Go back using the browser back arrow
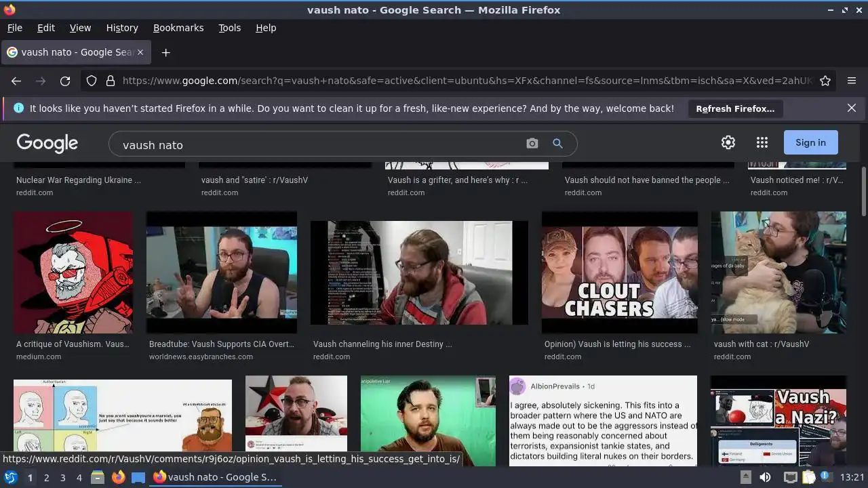This screenshot has height=488, width=868. [16, 81]
